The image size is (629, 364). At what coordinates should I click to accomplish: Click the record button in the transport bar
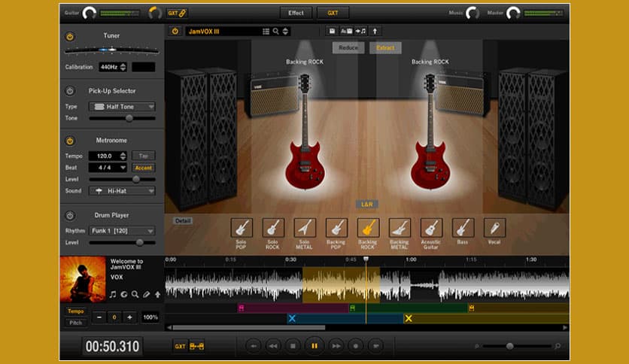tap(355, 346)
